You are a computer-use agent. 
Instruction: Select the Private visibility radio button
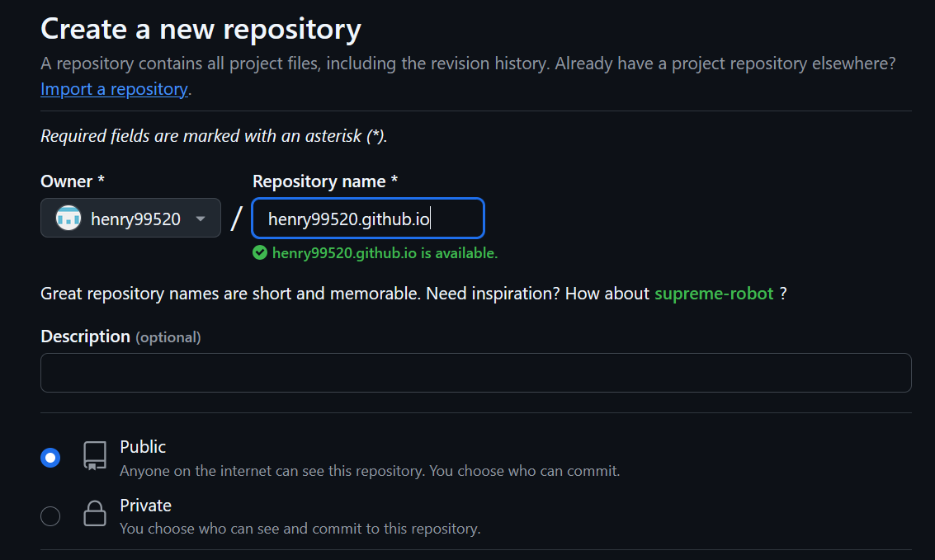pyautogui.click(x=50, y=516)
